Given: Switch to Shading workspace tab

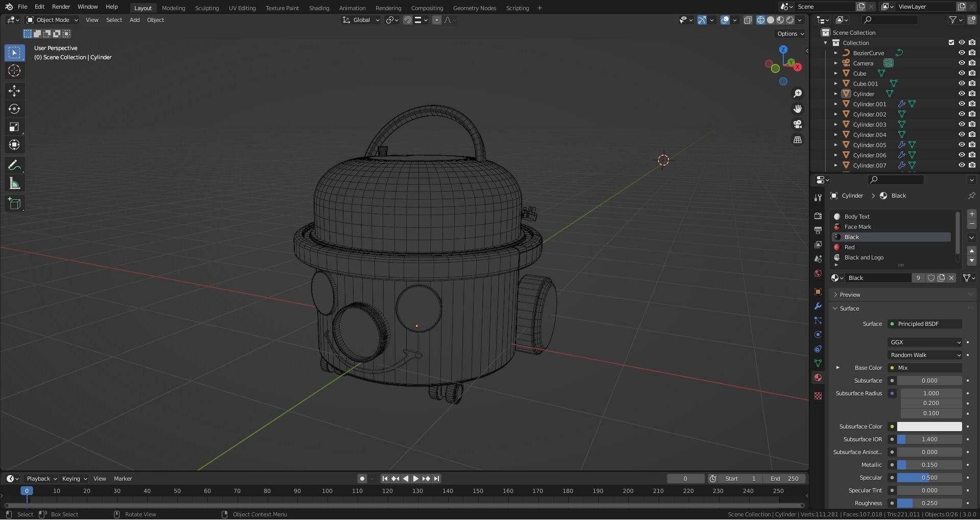Looking at the screenshot, I should point(319,8).
